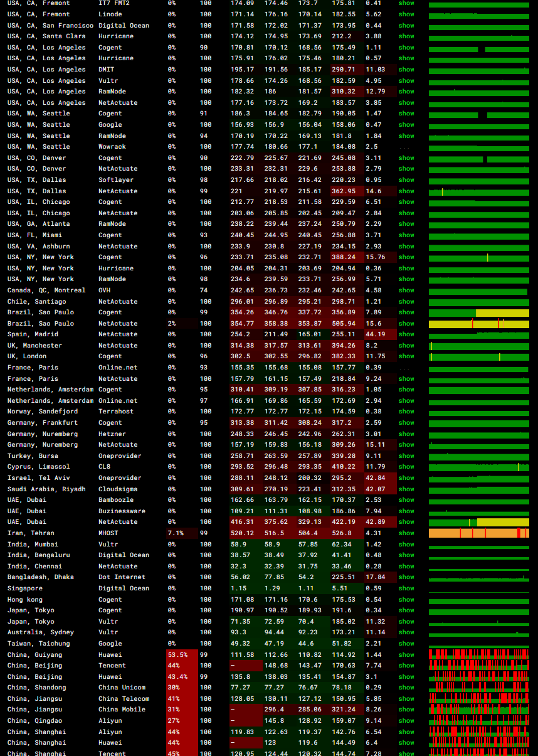
Task: Click graph for Dallas NetActuate row
Action: (479, 191)
